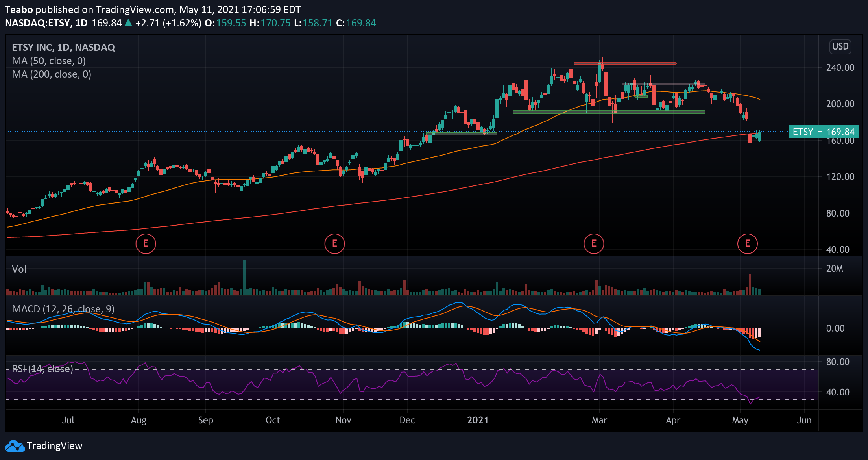Click the ETSY 169.84 price label
Image resolution: width=868 pixels, height=460 pixels.
824,132
